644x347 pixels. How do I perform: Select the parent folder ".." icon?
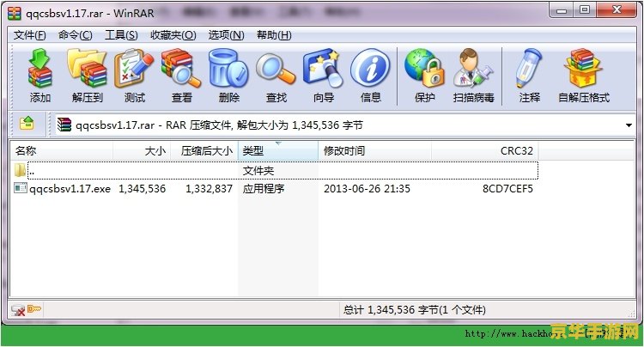click(20, 170)
